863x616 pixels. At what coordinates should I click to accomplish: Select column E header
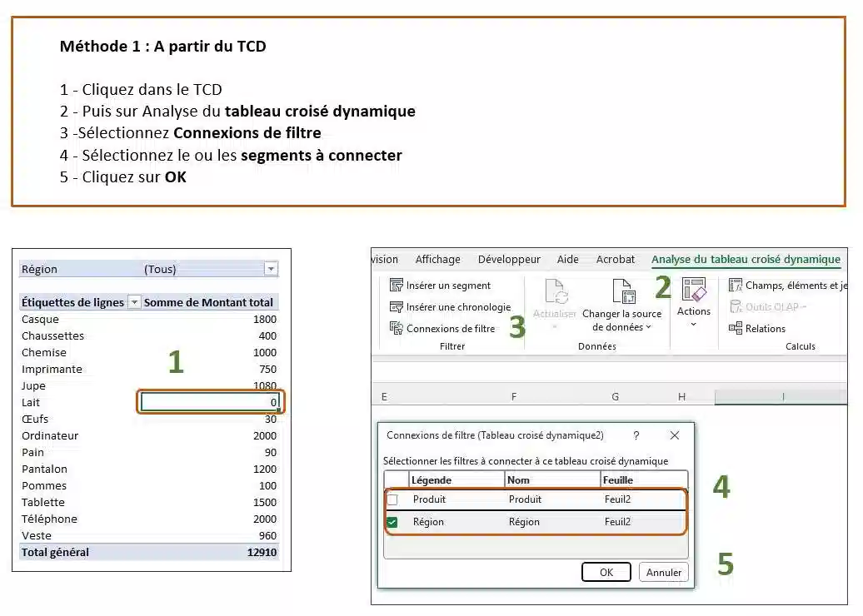[384, 396]
